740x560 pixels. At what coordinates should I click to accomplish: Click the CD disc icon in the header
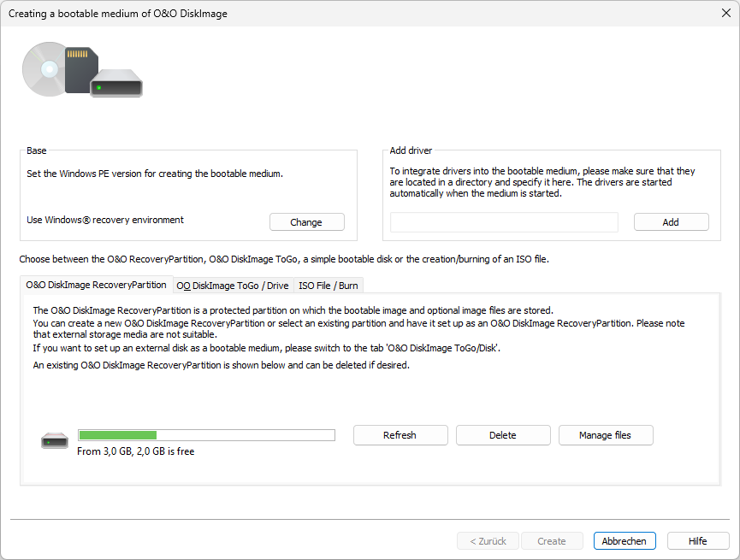(43, 67)
